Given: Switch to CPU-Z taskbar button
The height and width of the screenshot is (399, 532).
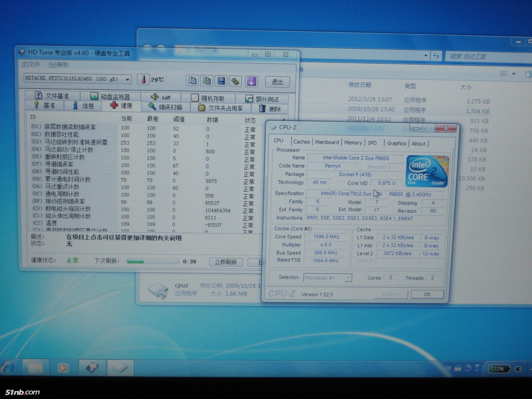Looking at the screenshot, I should tap(121, 367).
